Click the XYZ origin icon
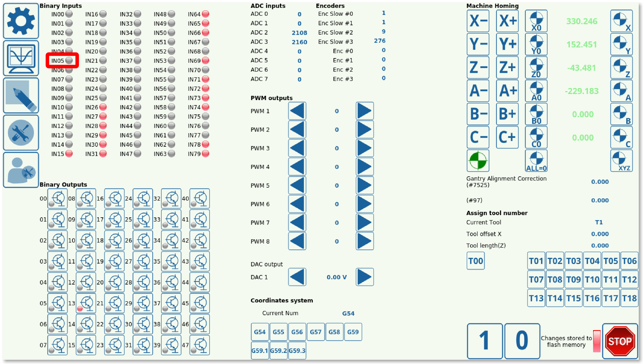The width and height of the screenshot is (643, 364). coord(621,161)
